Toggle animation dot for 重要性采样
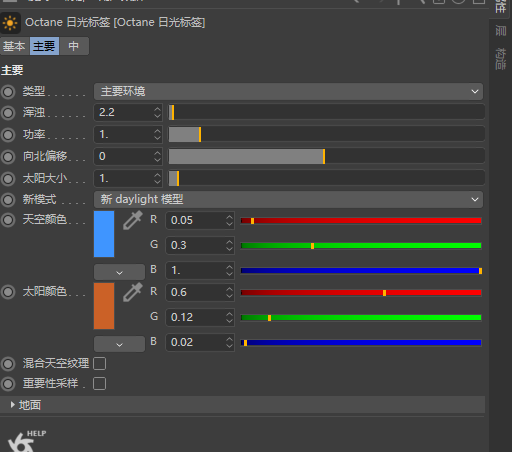This screenshot has width=512, height=452. click(x=8, y=384)
